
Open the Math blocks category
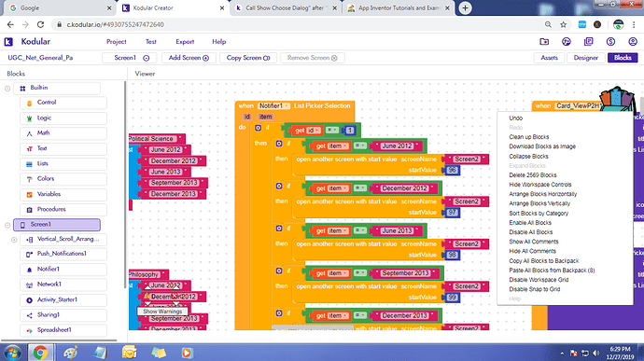point(63,133)
